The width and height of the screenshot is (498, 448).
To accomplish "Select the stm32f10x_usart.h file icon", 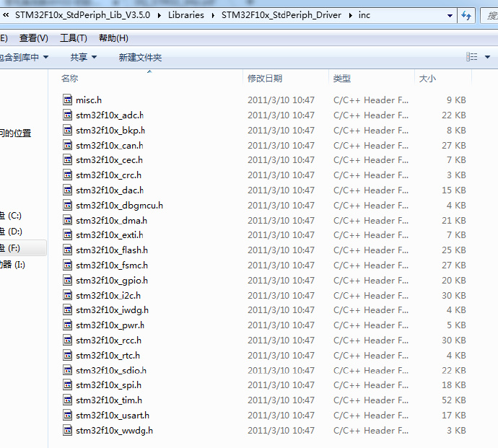I will [x=67, y=415].
